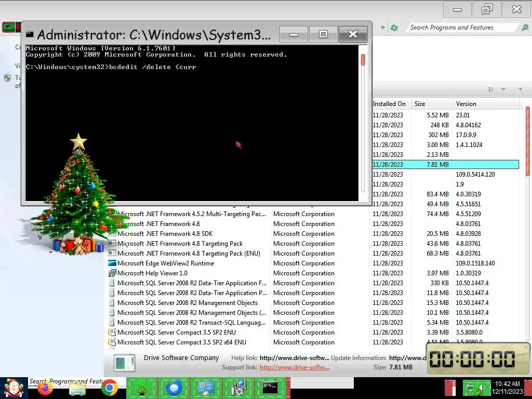Sort programs by the Version column
The width and height of the screenshot is (532, 399).
tap(486, 104)
